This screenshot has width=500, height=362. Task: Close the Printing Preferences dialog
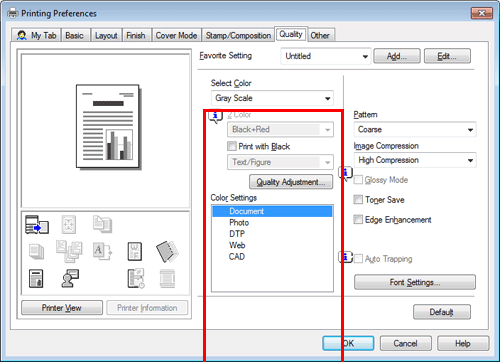tap(482, 13)
